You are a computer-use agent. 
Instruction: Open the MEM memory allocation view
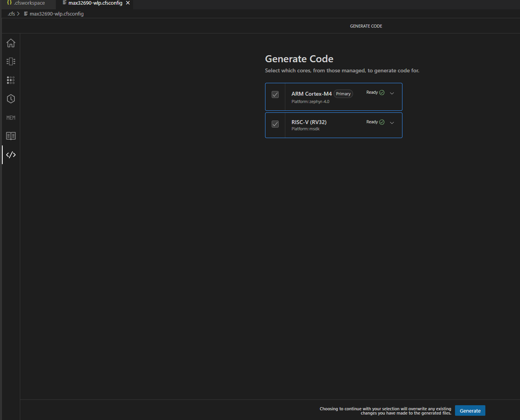(11, 117)
